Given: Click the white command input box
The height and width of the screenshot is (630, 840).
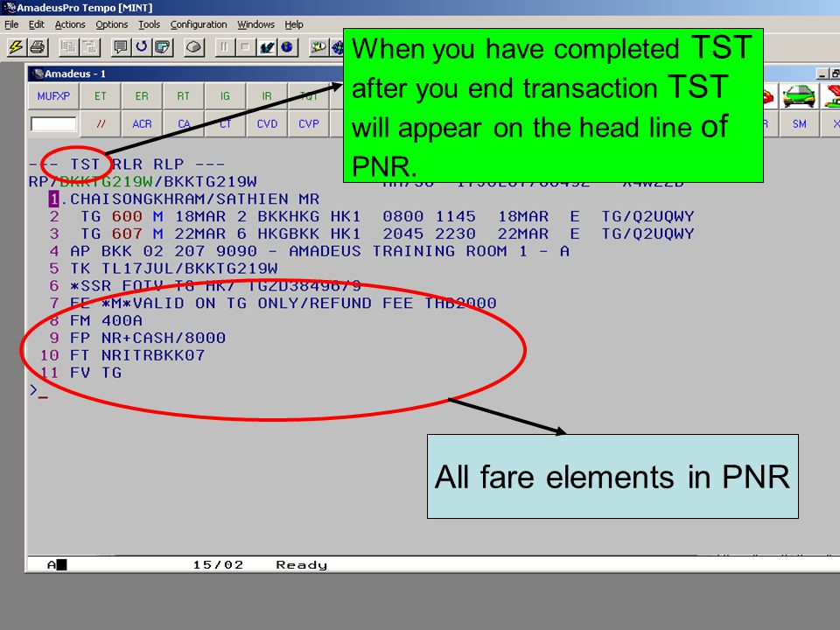Looking at the screenshot, I should 53,124.
